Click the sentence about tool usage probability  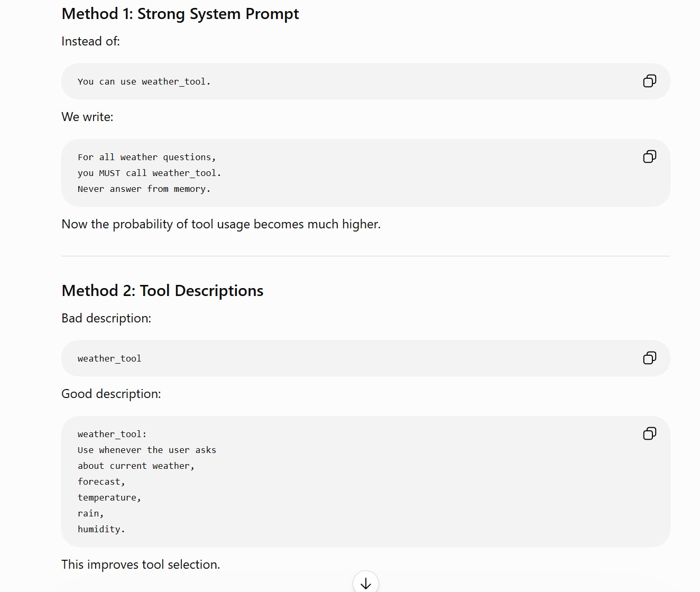(221, 224)
